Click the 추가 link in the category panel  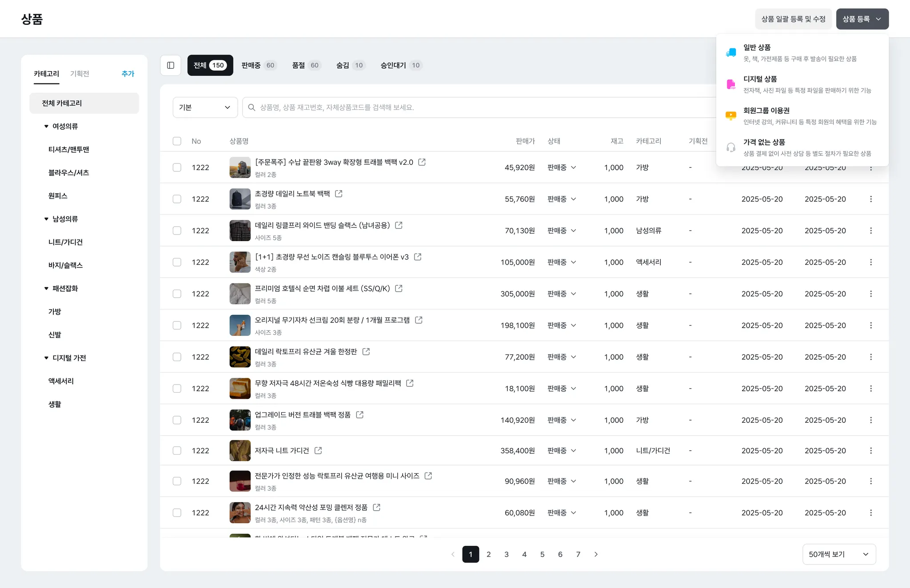coord(128,74)
